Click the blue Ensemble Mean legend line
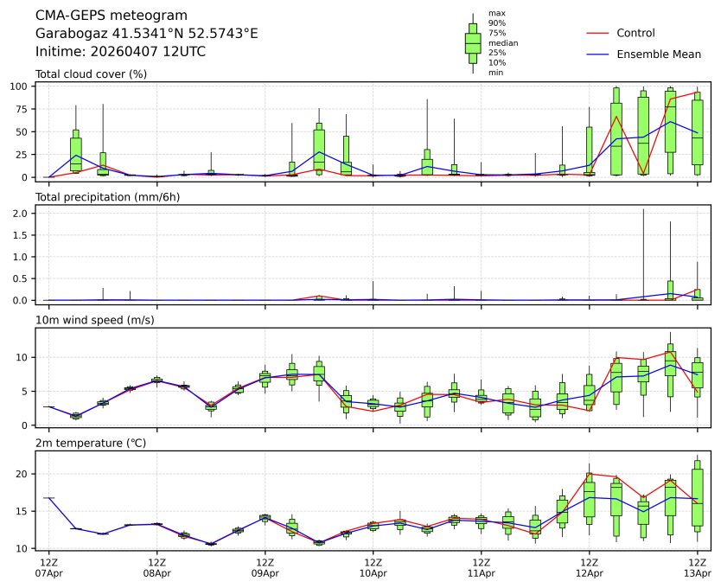Viewport: 721px width, 588px height. coord(599,54)
